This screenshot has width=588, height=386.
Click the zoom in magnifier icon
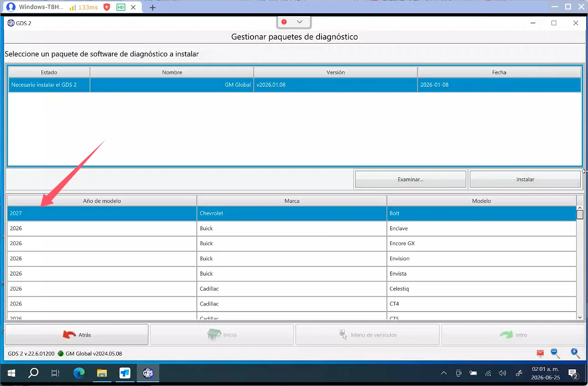coord(575,353)
